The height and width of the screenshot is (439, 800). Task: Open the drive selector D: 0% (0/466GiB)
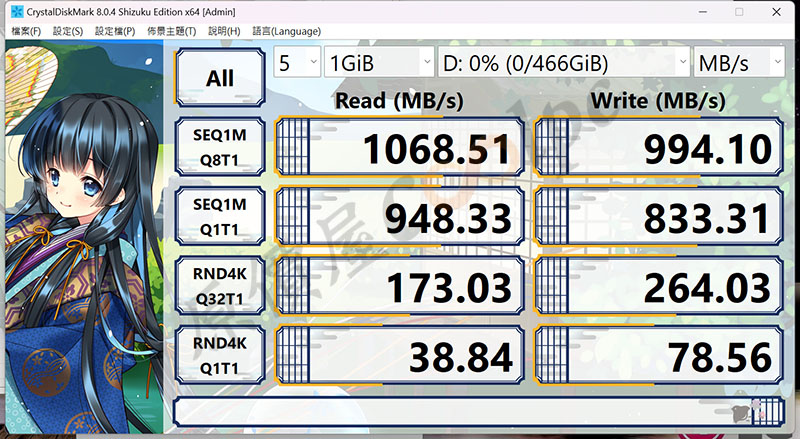point(564,63)
